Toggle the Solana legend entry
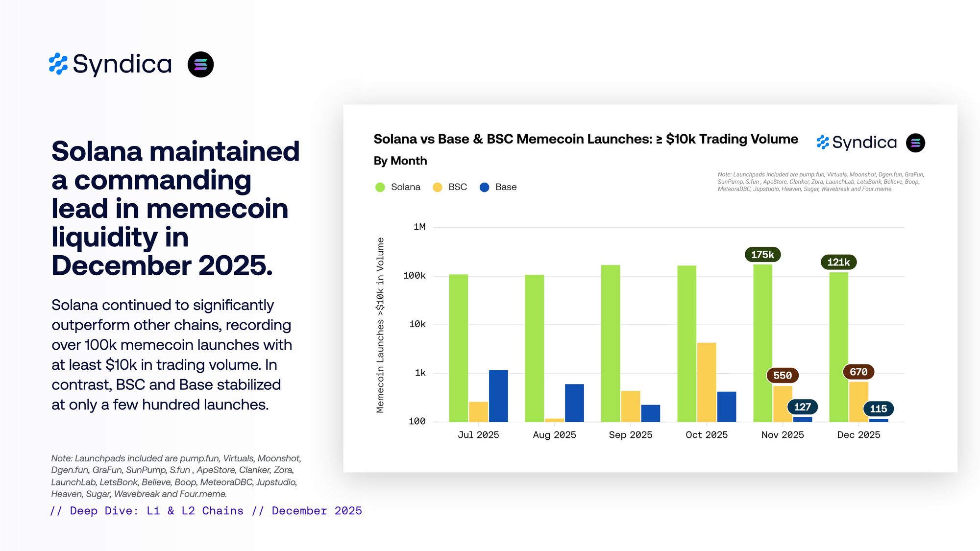 point(405,187)
